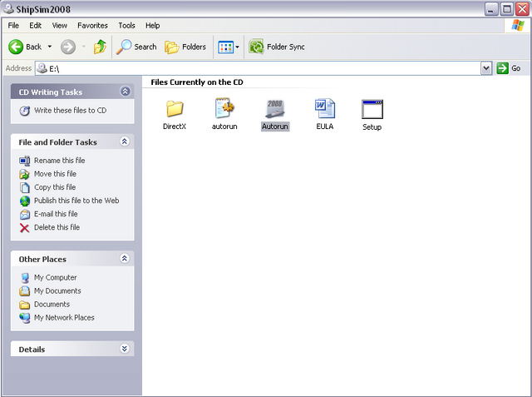Screen dimensions: 532x397
Task: Close the ShipSim2008 window
Action: click(522, 9)
